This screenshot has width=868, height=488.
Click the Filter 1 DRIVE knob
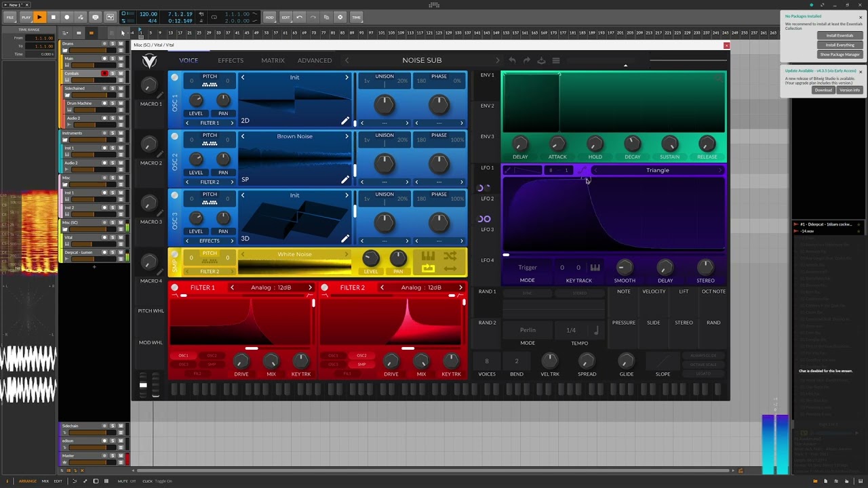tap(241, 360)
